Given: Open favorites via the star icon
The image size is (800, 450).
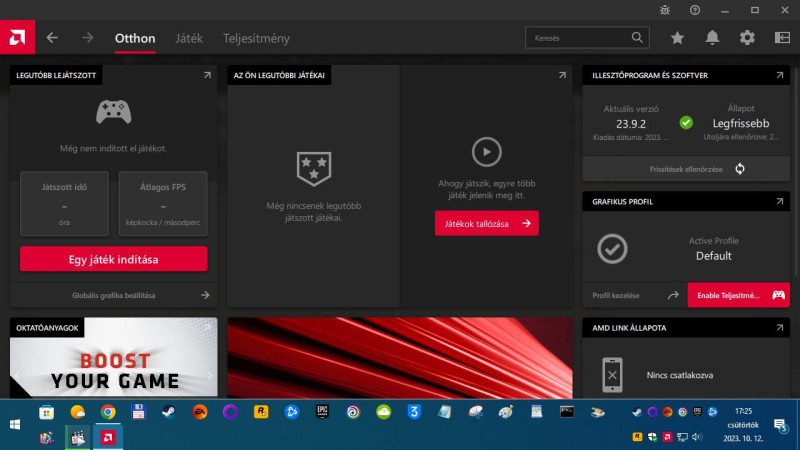Looking at the screenshot, I should (678, 38).
